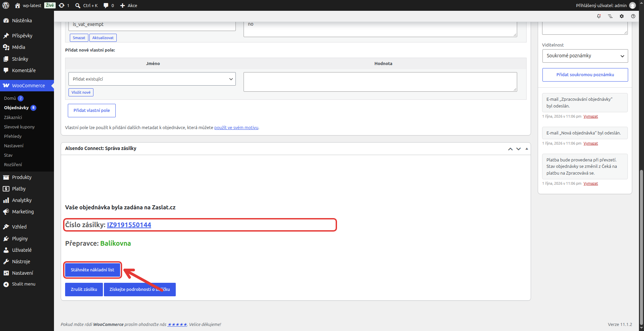This screenshot has height=331, width=644.
Task: Open the updates icon in admin bar
Action: point(62,5)
